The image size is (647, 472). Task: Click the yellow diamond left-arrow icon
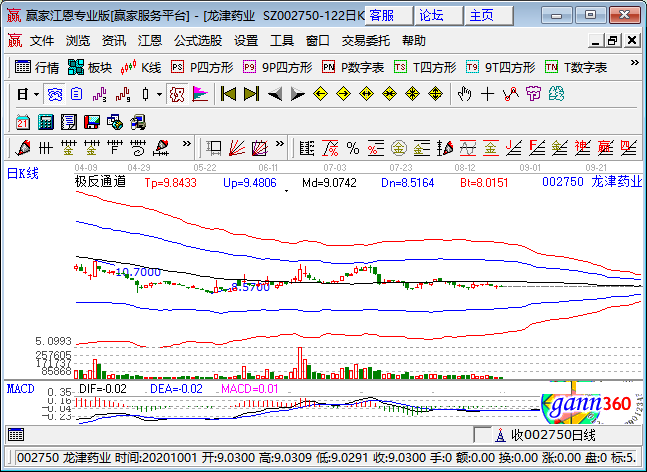click(321, 94)
